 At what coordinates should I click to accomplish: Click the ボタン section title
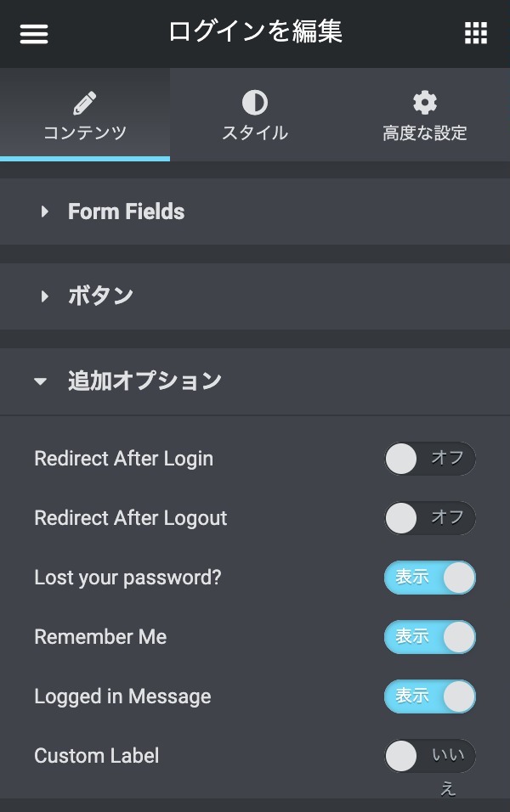tap(101, 296)
